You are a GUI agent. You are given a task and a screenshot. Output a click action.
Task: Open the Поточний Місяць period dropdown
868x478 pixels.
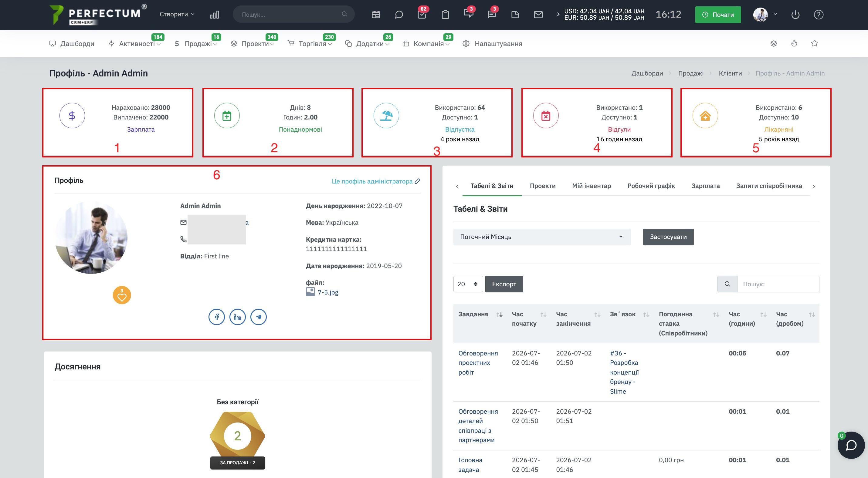click(542, 237)
